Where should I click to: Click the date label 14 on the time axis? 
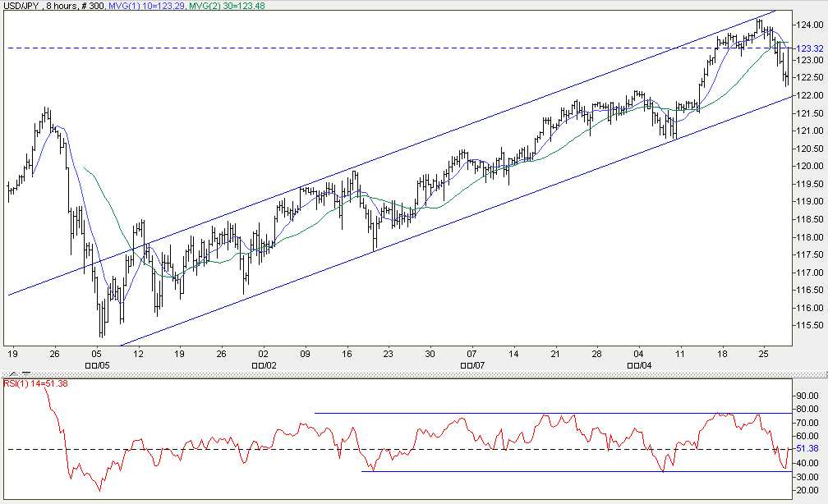(513, 354)
